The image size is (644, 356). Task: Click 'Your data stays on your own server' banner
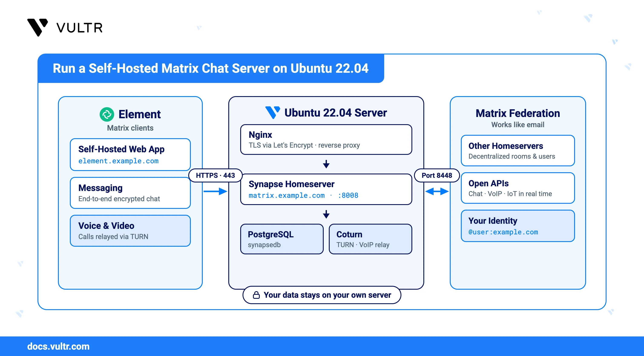point(322,295)
